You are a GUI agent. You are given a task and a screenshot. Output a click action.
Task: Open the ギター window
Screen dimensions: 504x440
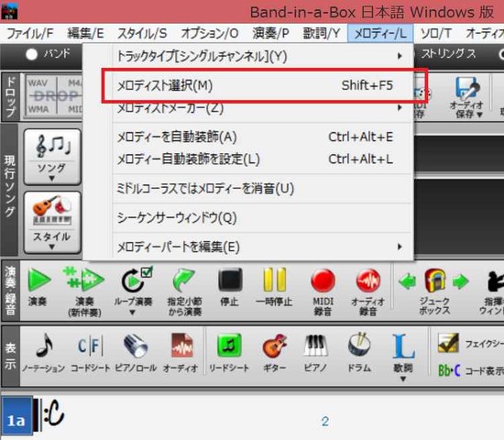point(275,353)
